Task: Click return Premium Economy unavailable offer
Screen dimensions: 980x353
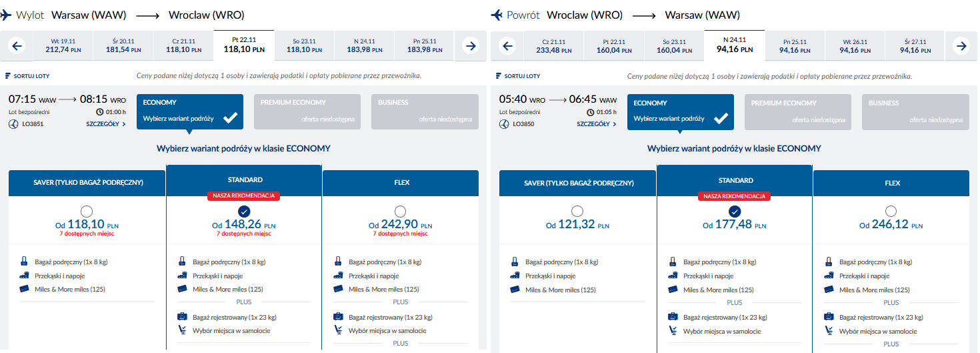Action: [798, 111]
